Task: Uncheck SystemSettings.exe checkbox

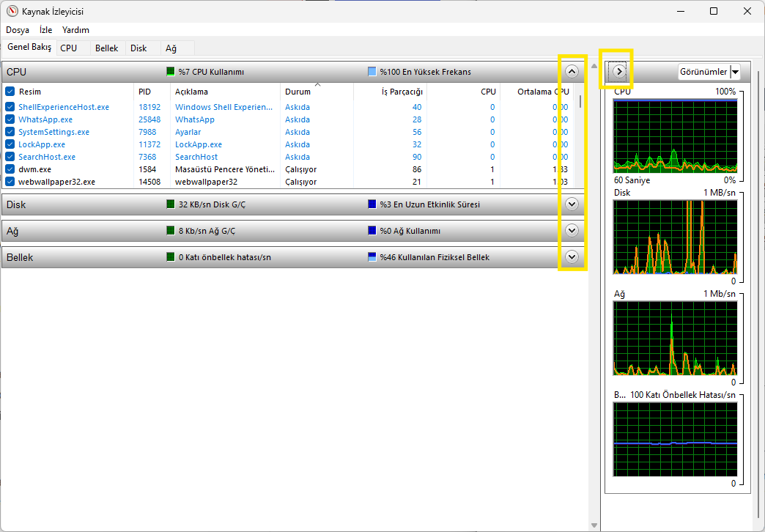Action: (x=10, y=132)
